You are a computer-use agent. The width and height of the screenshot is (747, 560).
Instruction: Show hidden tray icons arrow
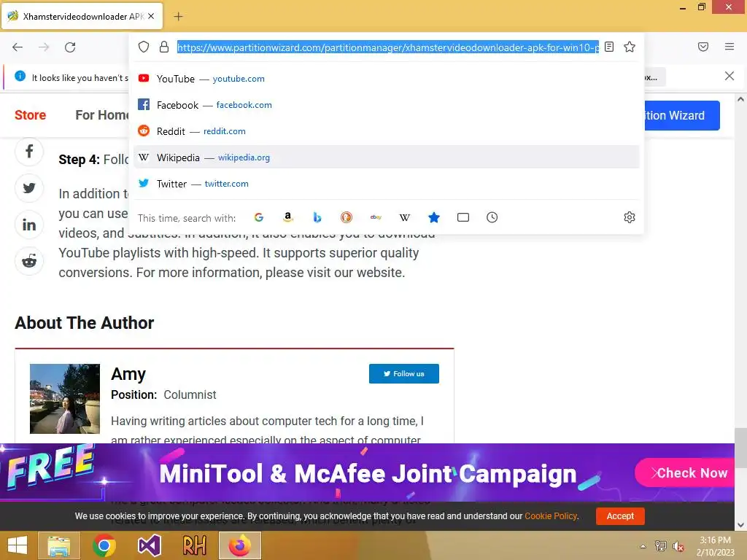(x=643, y=546)
